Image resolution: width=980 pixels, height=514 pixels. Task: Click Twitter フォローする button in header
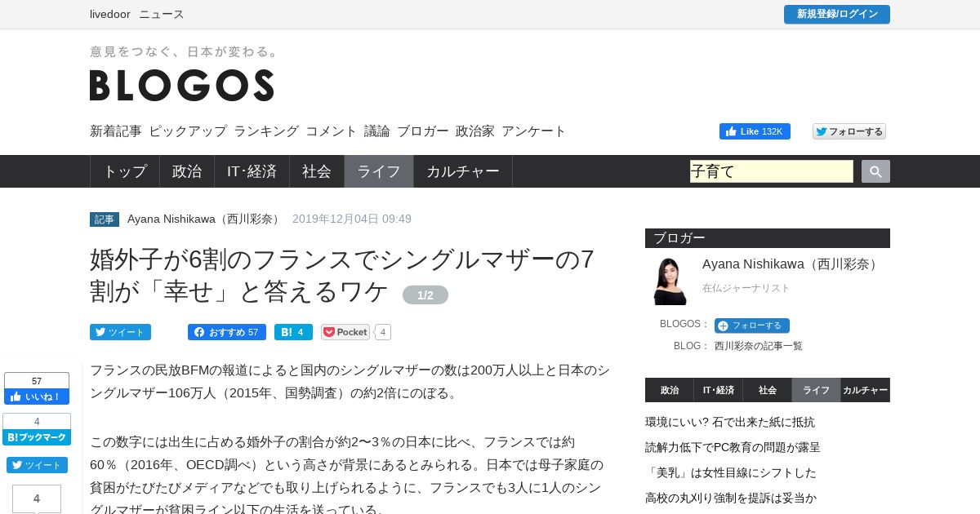(849, 131)
